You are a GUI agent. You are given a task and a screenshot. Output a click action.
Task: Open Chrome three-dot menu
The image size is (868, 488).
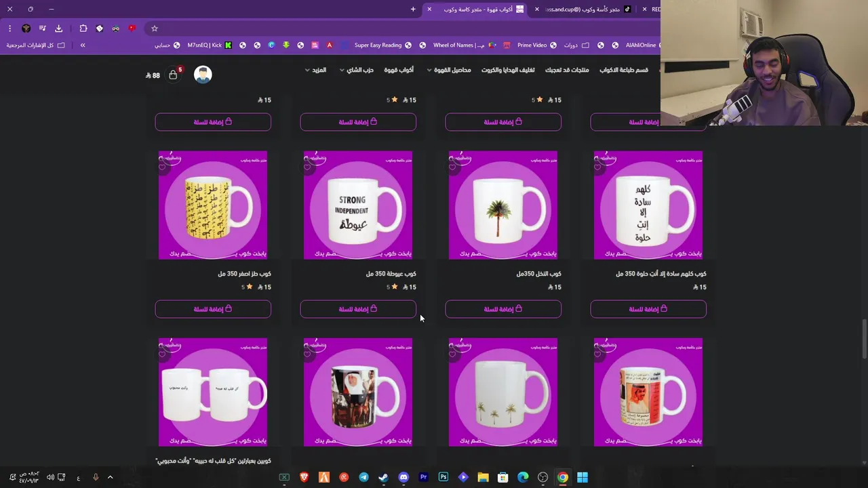click(9, 28)
